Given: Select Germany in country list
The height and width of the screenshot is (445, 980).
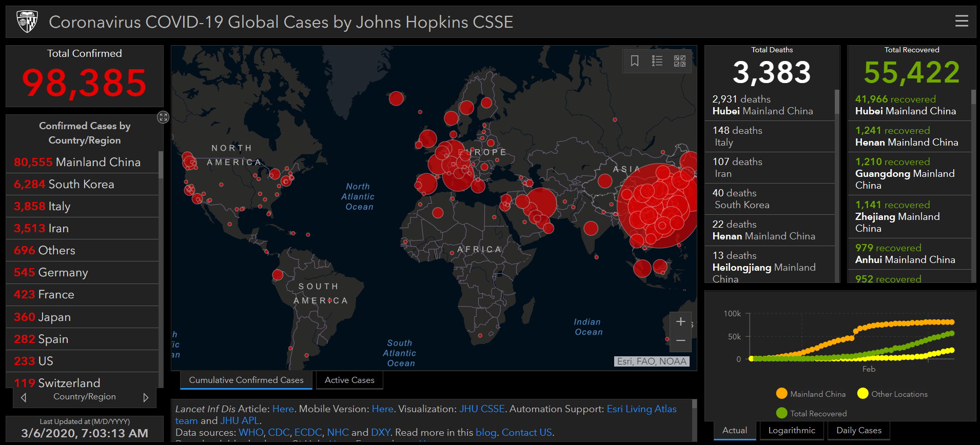Looking at the screenshot, I should [x=82, y=272].
